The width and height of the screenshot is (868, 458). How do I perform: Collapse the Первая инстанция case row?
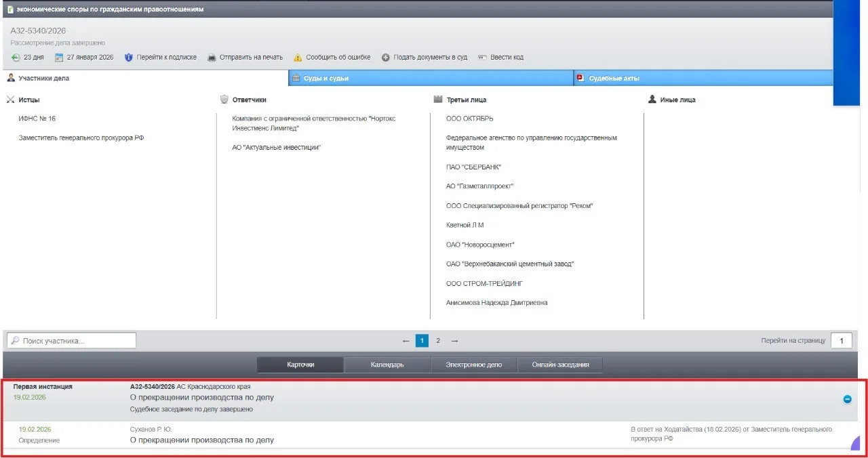[x=847, y=399]
